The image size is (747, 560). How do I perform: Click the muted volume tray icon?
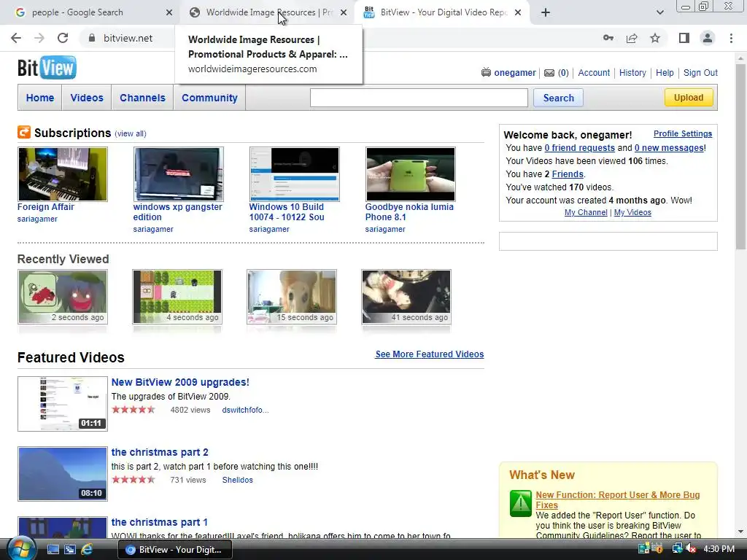(691, 549)
